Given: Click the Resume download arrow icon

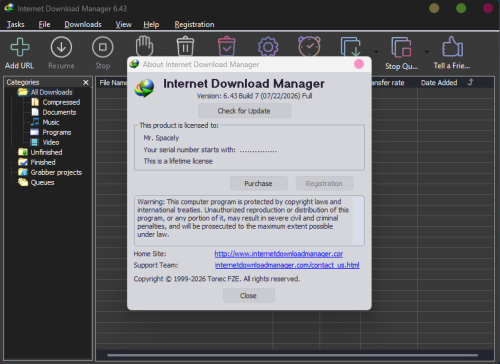Looking at the screenshot, I should coord(61,47).
